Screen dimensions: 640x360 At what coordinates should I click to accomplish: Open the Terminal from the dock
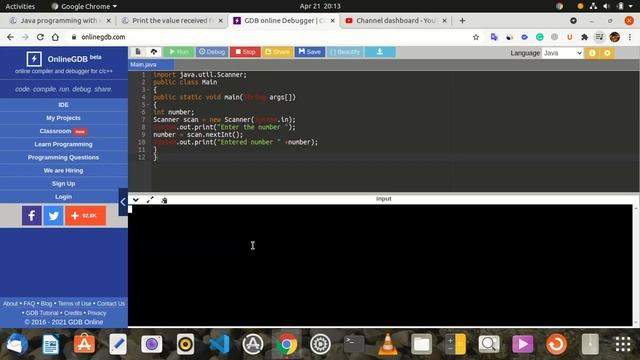click(354, 344)
